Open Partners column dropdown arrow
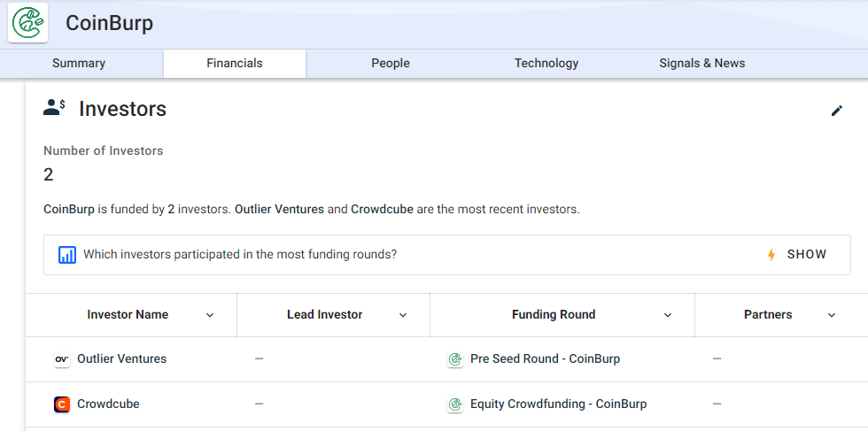 pyautogui.click(x=832, y=315)
